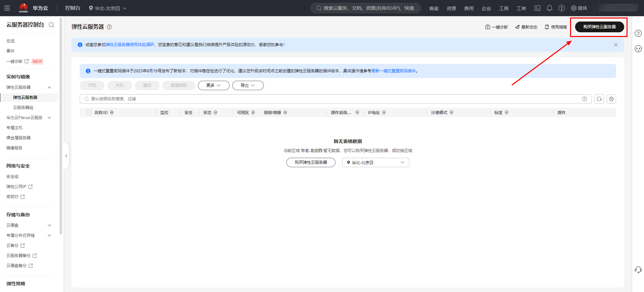Select 云服务器组 in the sidebar

point(23,108)
